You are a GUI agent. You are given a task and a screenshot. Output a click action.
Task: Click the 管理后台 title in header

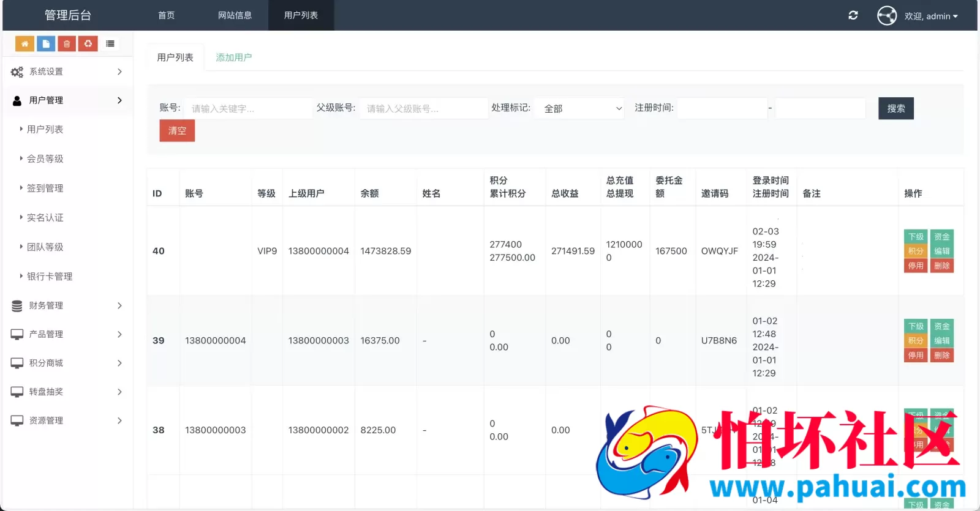pos(68,15)
